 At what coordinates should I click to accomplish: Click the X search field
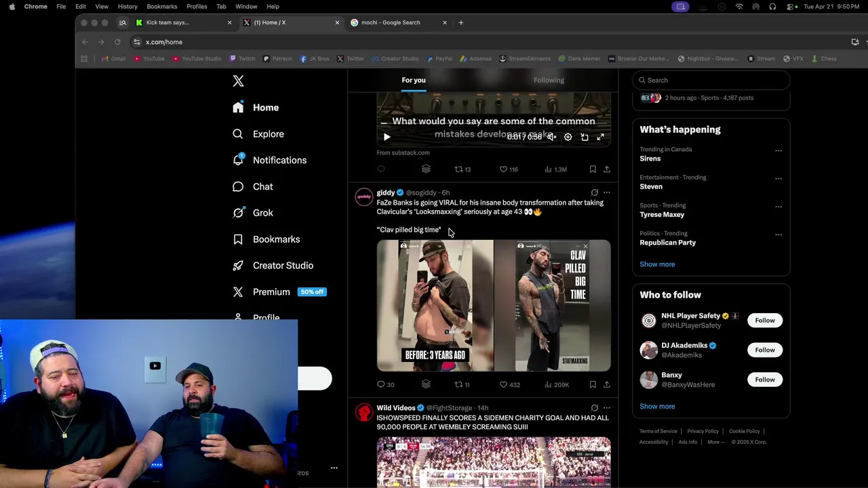click(x=711, y=80)
